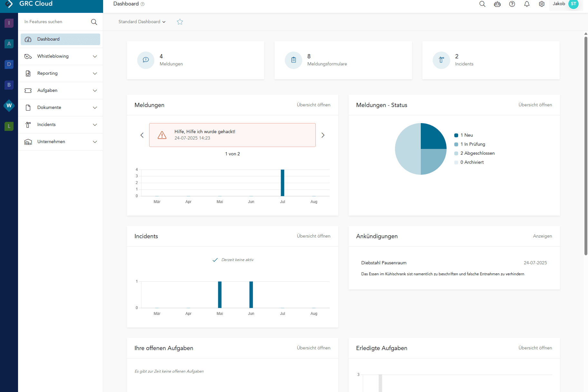
Task: Click the search magnifier in top bar
Action: [482, 4]
